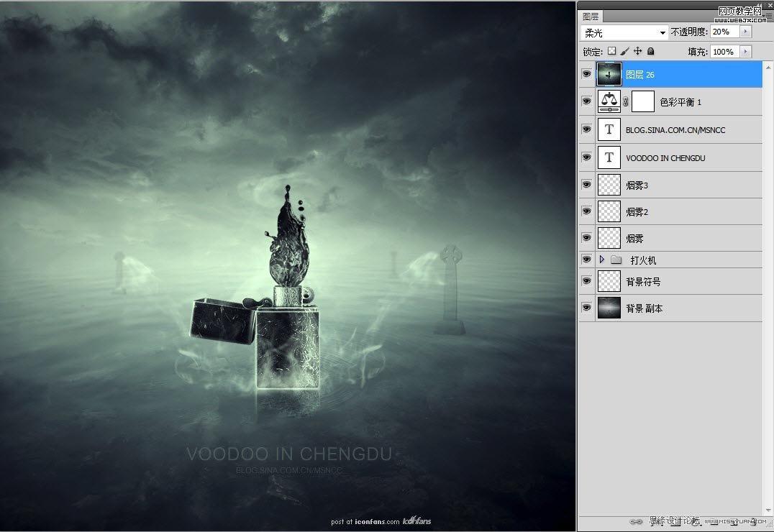This screenshot has height=532, width=774.
Task: Click the 打火机 group folder icon
Action: [x=616, y=260]
